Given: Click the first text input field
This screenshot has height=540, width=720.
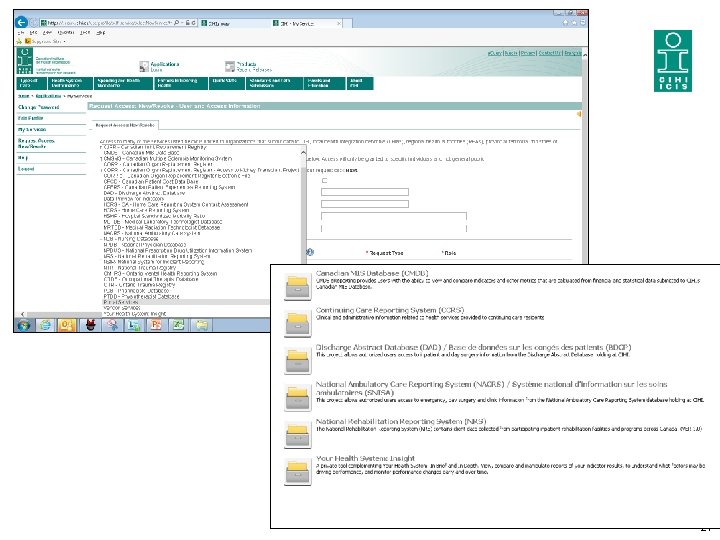Looking at the screenshot, I should coord(365,192).
